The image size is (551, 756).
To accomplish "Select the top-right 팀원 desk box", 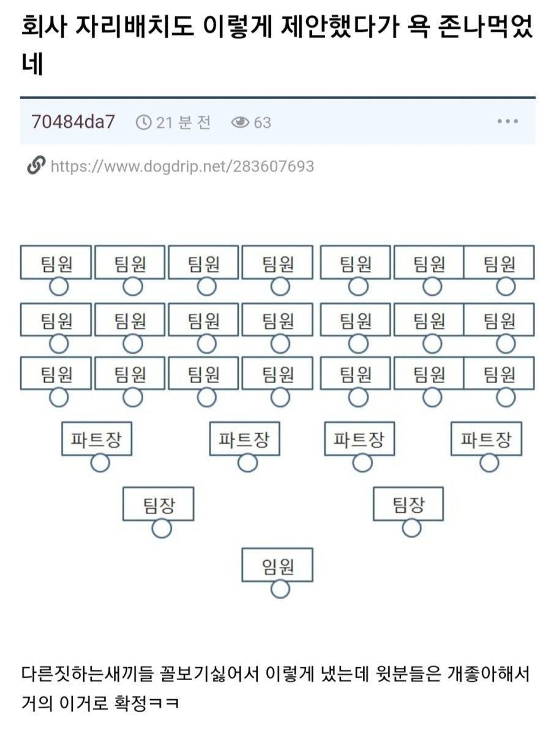I will click(499, 263).
